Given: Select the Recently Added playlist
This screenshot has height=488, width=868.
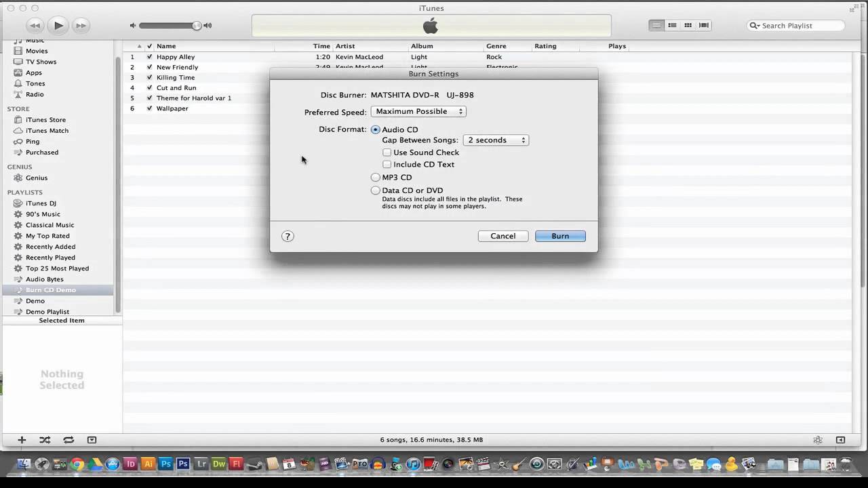Looking at the screenshot, I should 50,247.
